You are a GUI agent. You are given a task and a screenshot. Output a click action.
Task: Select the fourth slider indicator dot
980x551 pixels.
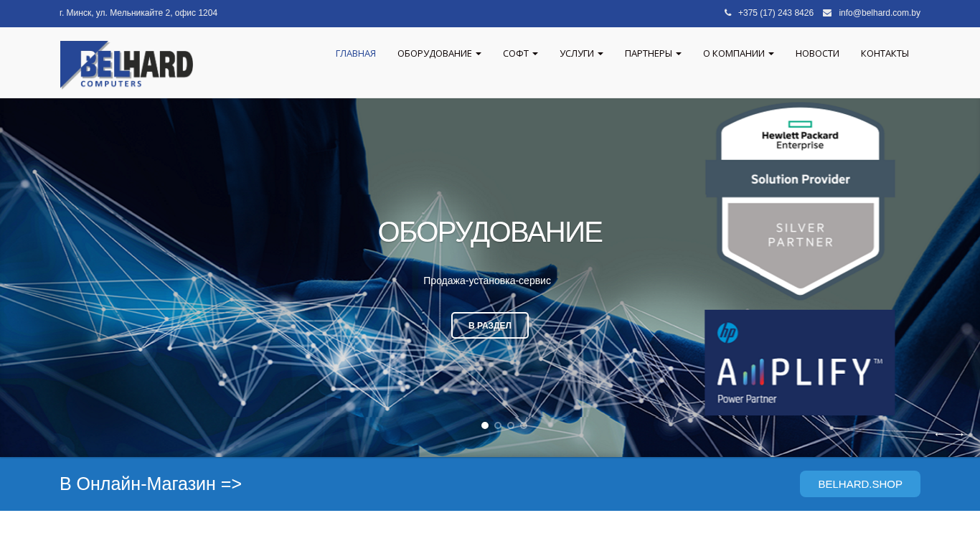[x=524, y=425]
